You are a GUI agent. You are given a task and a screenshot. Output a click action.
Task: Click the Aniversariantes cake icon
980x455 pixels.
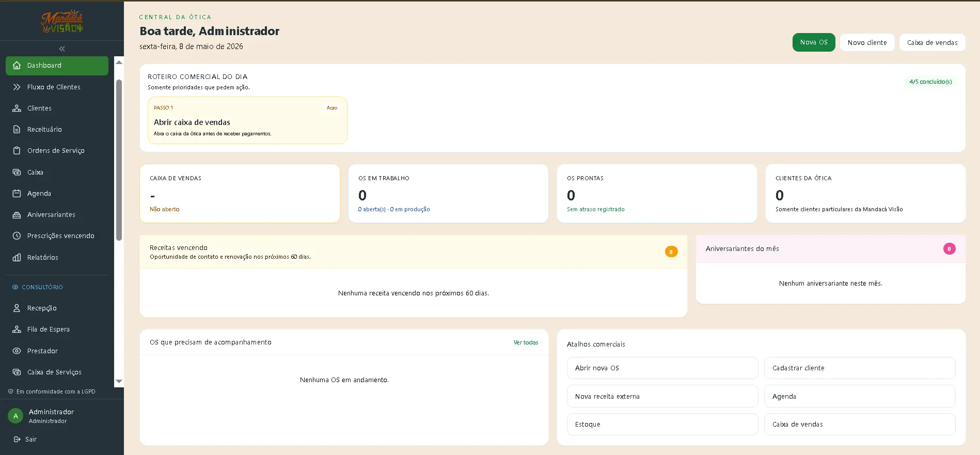pos(17,214)
